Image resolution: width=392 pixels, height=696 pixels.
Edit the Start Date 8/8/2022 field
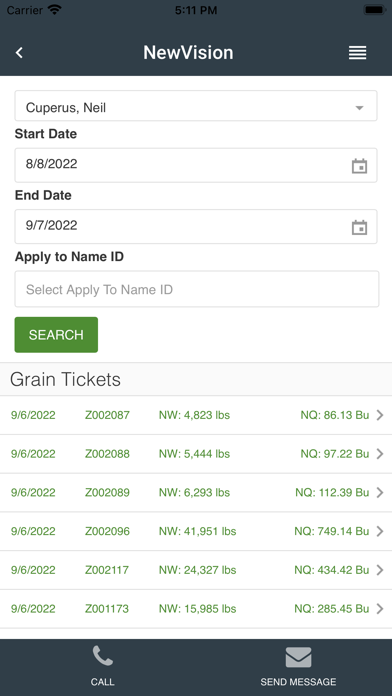click(x=196, y=165)
